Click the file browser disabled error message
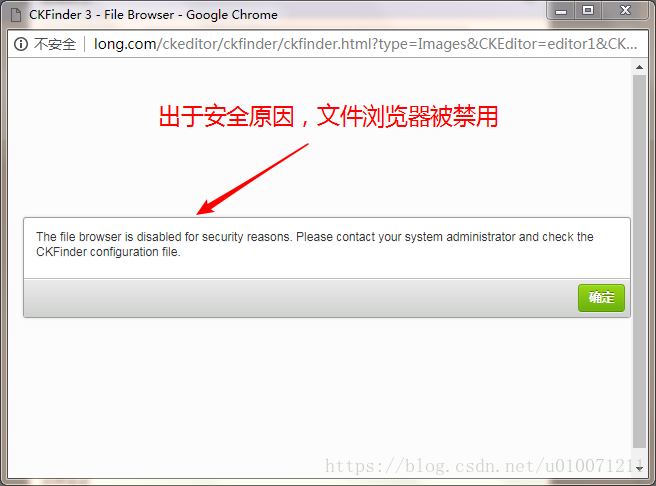Image resolution: width=656 pixels, height=486 pixels. pos(315,244)
